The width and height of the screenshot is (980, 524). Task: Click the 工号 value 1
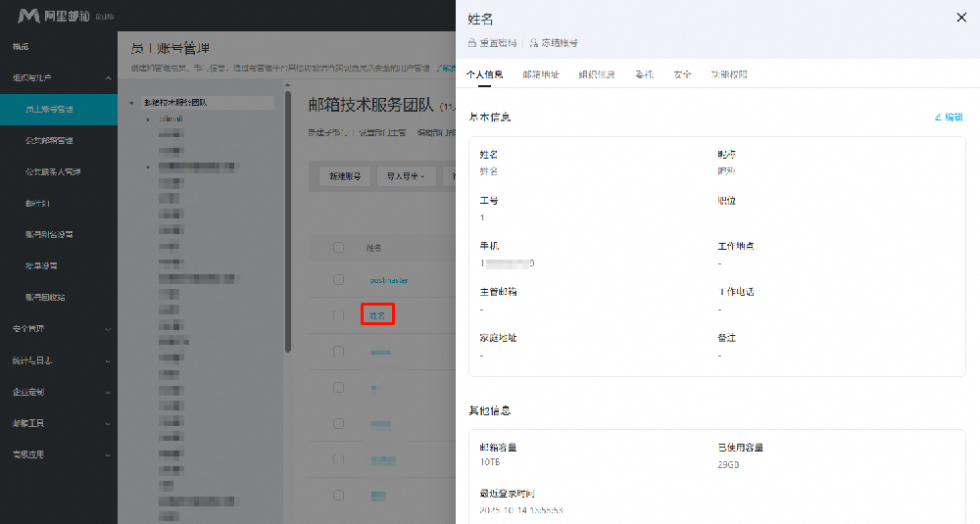click(x=482, y=217)
